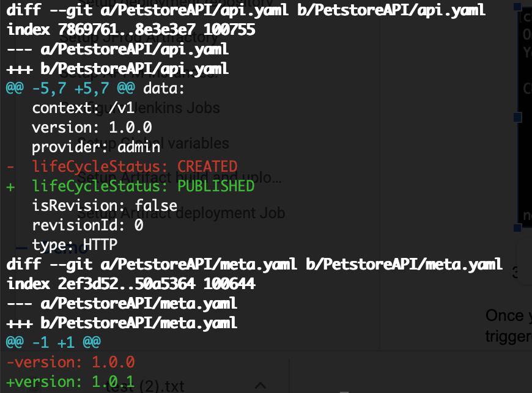
Task: Select the added 'lifeCycleStatus: PUBLISHED' line
Action: click(131, 186)
